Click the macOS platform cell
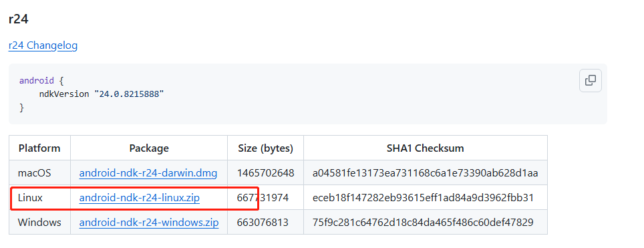The image size is (644, 248). coord(35,173)
